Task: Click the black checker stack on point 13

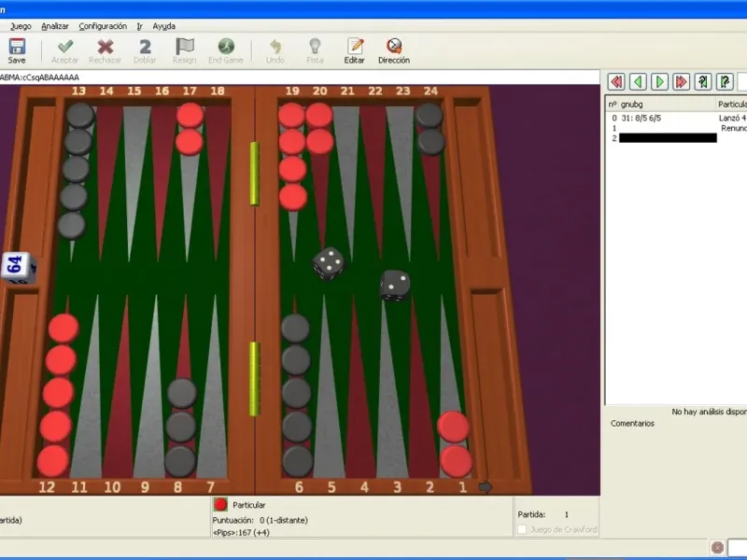Action: 76,171
